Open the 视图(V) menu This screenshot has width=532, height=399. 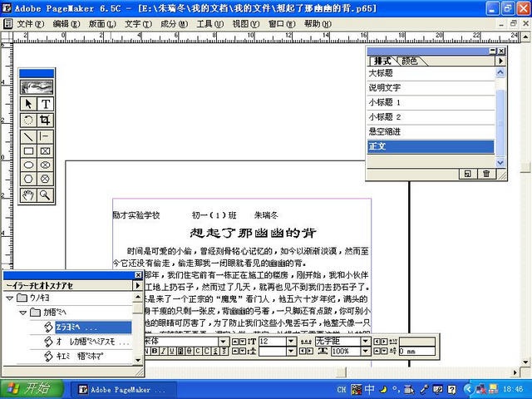tap(246, 24)
